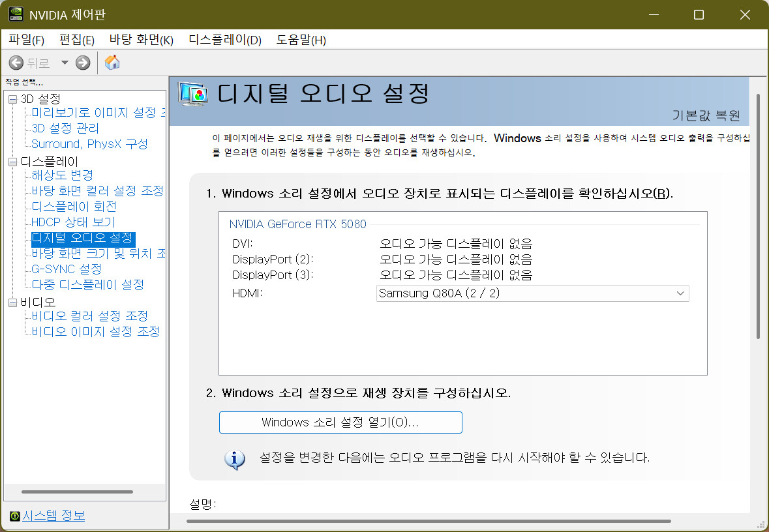The width and height of the screenshot is (769, 532).
Task: Open the 바탕 화면(K) menu
Action: coord(142,40)
